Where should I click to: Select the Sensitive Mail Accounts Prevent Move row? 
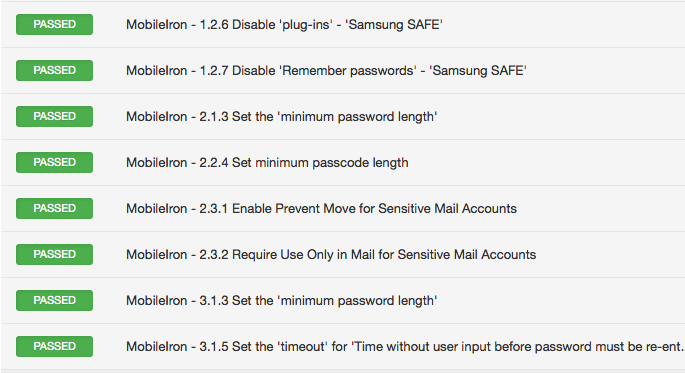click(x=342, y=208)
